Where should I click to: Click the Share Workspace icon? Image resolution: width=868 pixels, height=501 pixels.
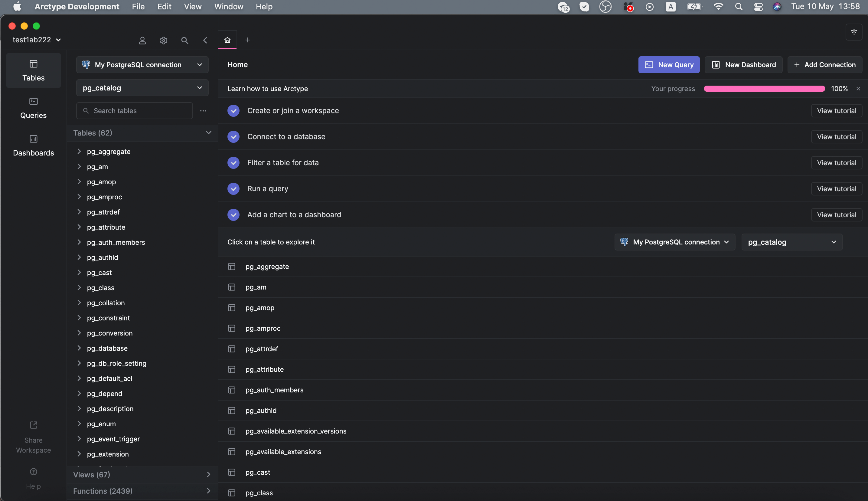point(33,425)
